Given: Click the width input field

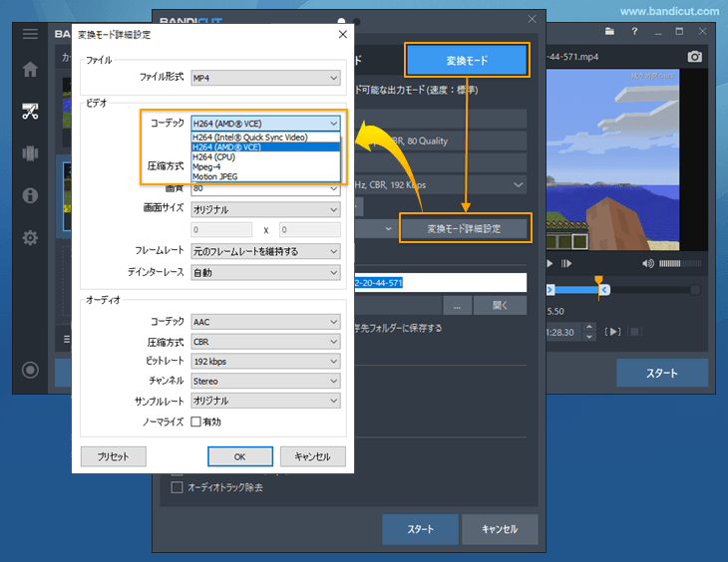Looking at the screenshot, I should (x=221, y=230).
